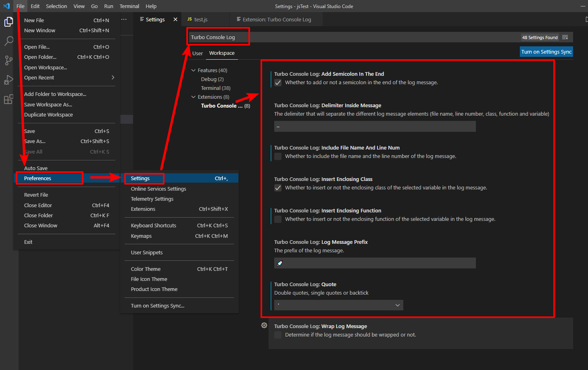Click Delimiter Inside Message text field

point(375,127)
